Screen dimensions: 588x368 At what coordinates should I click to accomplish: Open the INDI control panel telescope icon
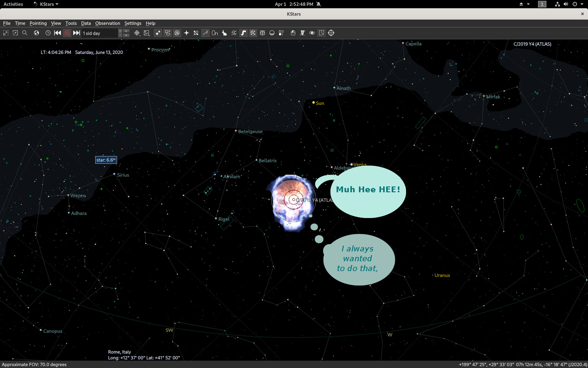click(303, 33)
